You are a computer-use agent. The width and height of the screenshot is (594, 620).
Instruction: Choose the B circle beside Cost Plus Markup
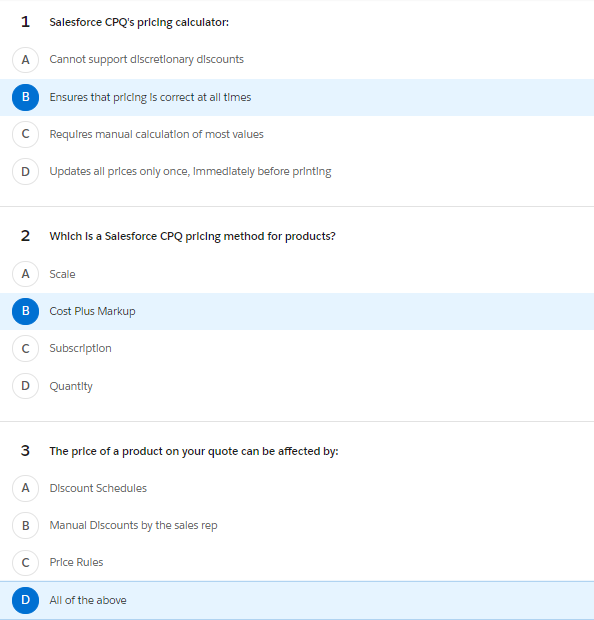[25, 311]
